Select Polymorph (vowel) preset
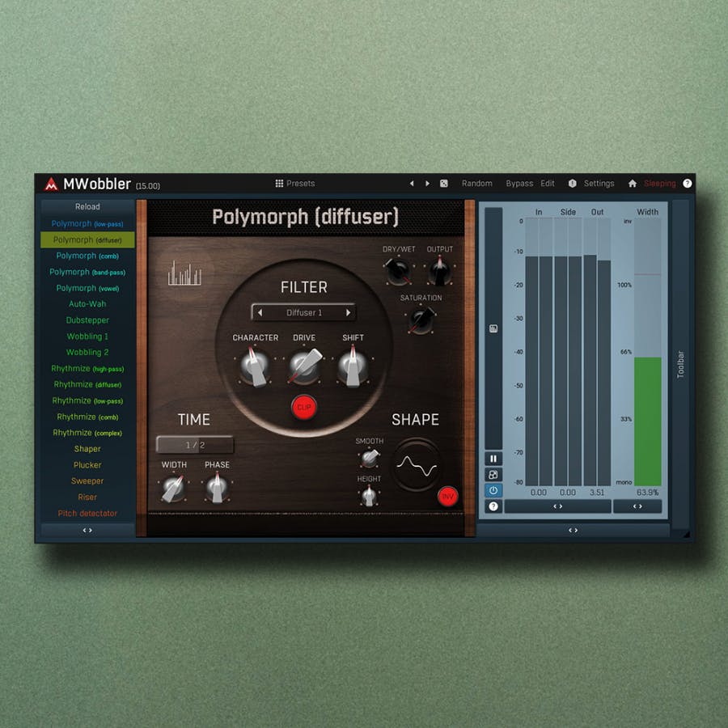Image resolution: width=728 pixels, height=728 pixels. click(x=87, y=288)
